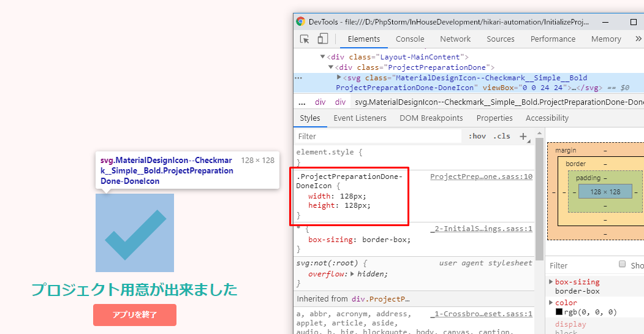
Task: Open the more tabs chevron in DevTools
Action: point(638,39)
